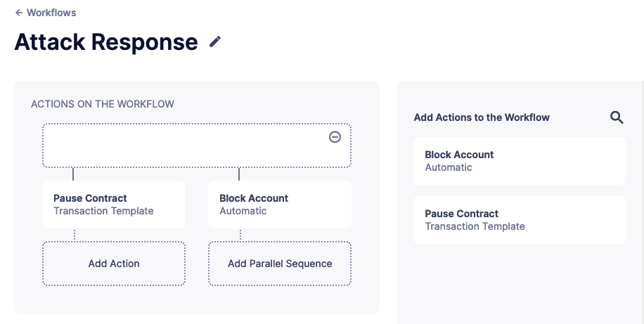Click Transaction Template subtitle on workflow Pause Contract

pos(103,211)
